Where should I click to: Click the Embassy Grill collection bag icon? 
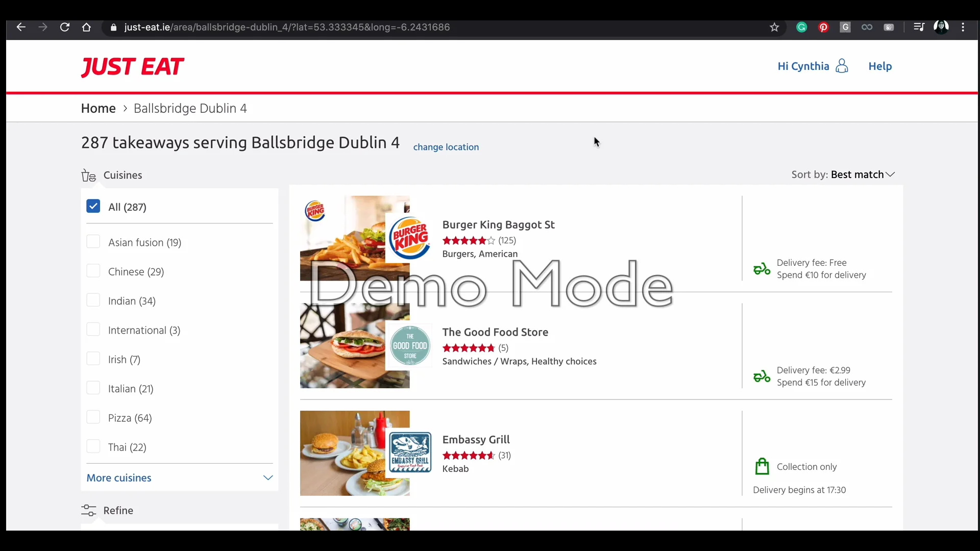(x=762, y=466)
